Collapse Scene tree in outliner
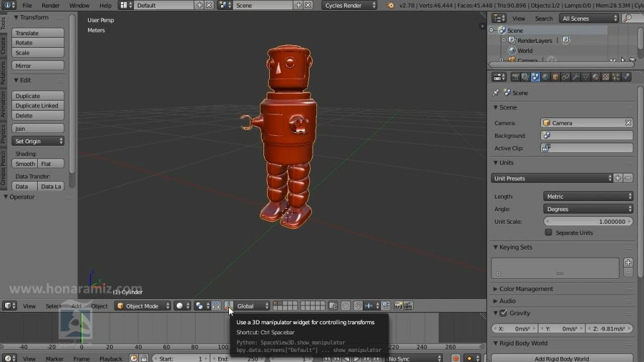This screenshot has height=362, width=644. (x=492, y=30)
